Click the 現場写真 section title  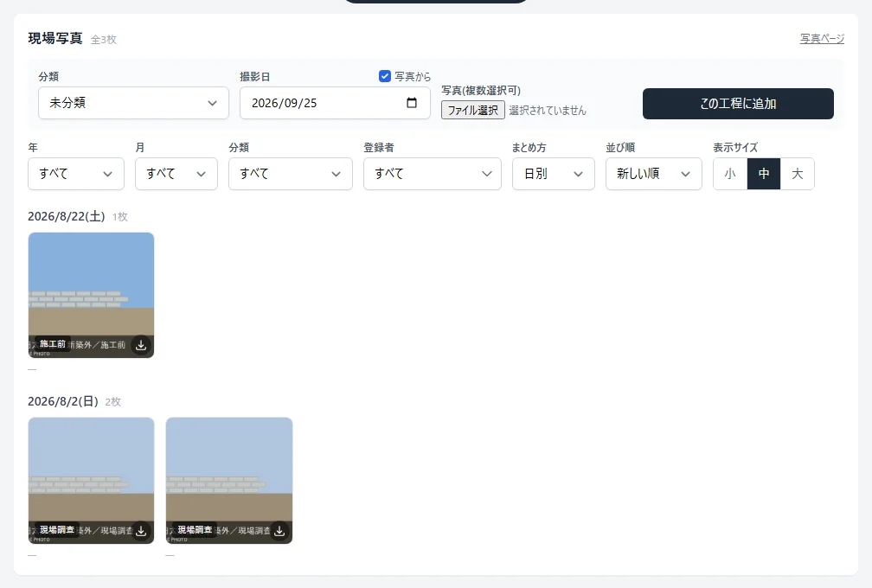(x=55, y=38)
